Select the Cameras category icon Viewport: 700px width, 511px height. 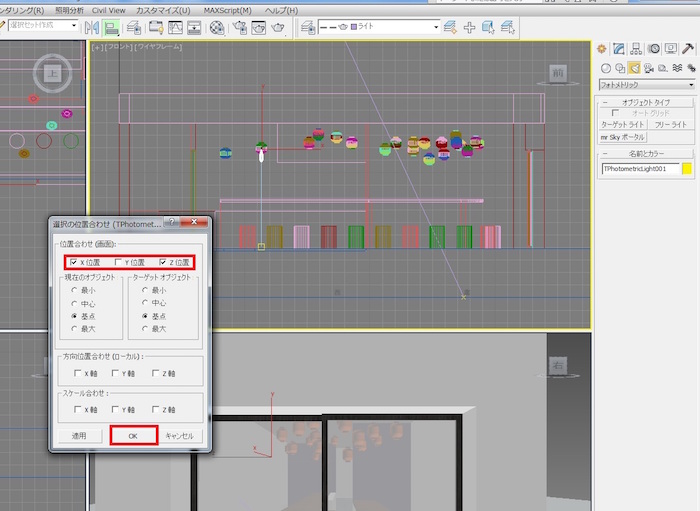[648, 68]
